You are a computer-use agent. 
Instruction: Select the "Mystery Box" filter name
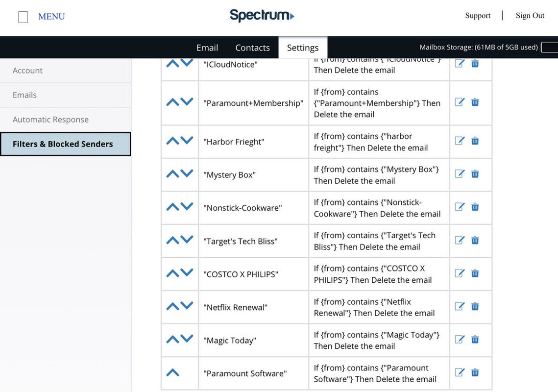230,175
